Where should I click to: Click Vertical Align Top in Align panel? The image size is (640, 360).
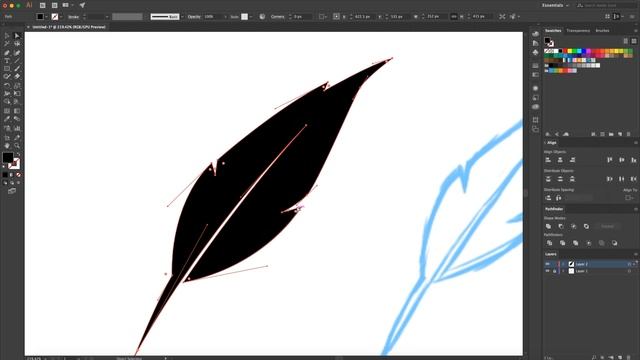[609, 160]
